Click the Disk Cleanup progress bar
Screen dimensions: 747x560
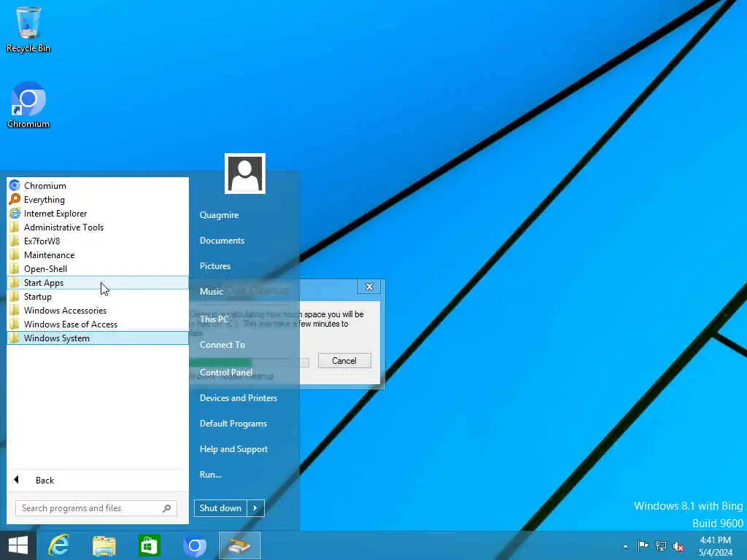point(249,363)
